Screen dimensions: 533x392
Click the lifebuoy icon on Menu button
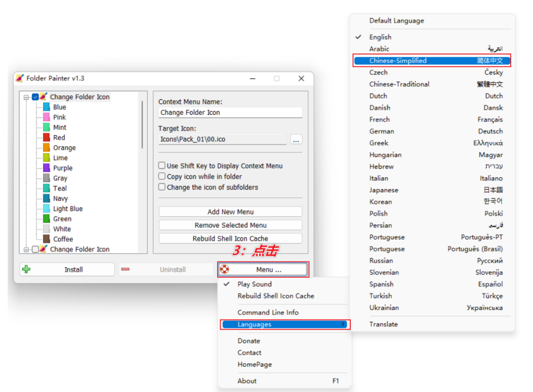click(x=225, y=269)
